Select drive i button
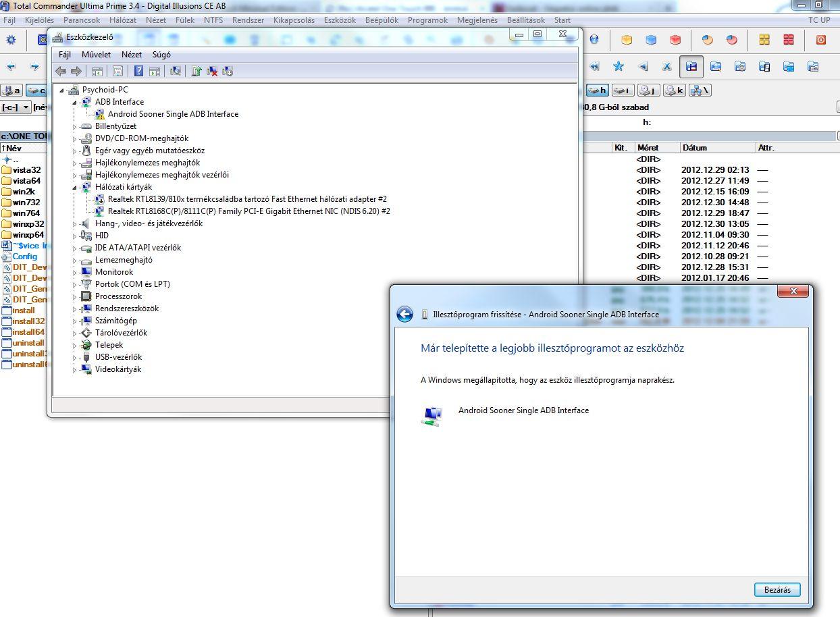Image resolution: width=840 pixels, height=617 pixels. click(623, 90)
